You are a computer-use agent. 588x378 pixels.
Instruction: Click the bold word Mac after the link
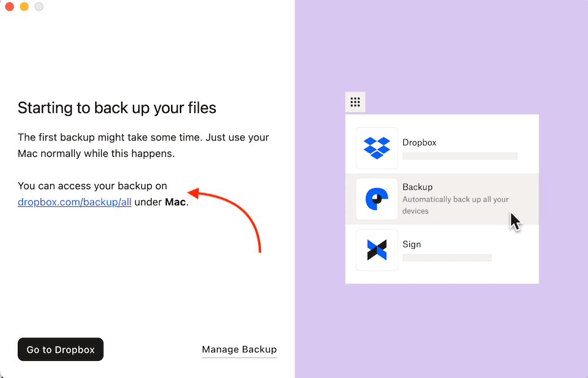click(x=175, y=202)
